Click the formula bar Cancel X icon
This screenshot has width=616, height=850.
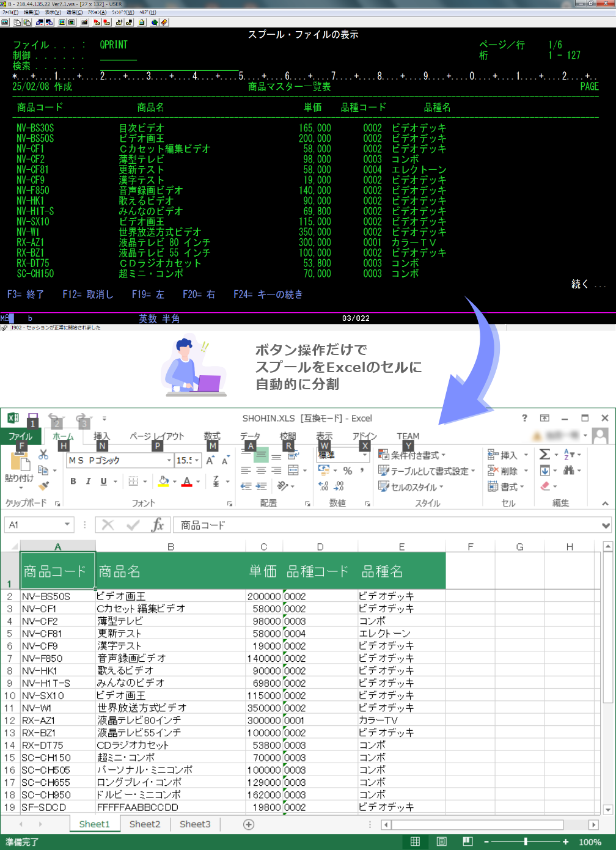(108, 525)
